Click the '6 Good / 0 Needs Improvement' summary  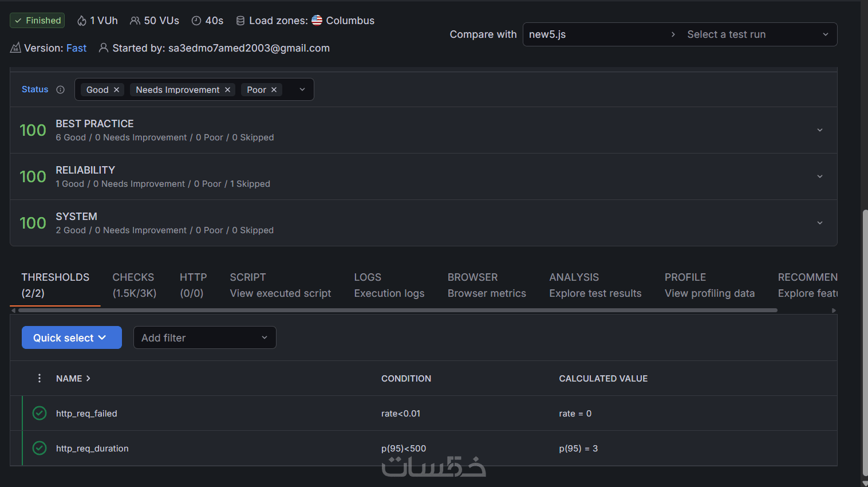(x=121, y=138)
